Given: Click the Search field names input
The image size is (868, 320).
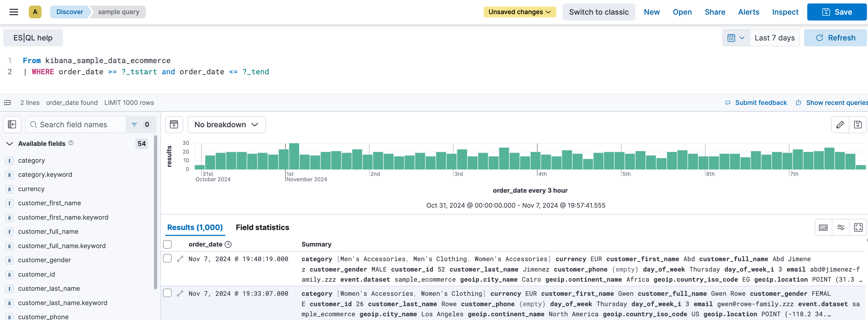Looking at the screenshot, I should coord(78,124).
